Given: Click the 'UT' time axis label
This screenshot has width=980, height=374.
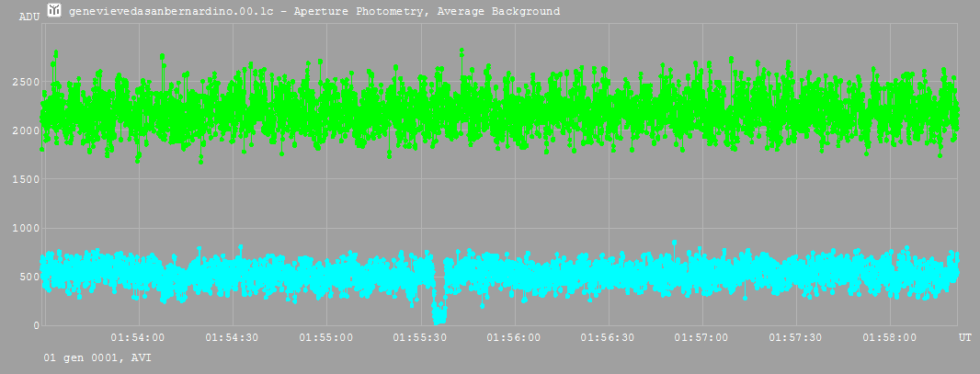Looking at the screenshot, I should [965, 338].
